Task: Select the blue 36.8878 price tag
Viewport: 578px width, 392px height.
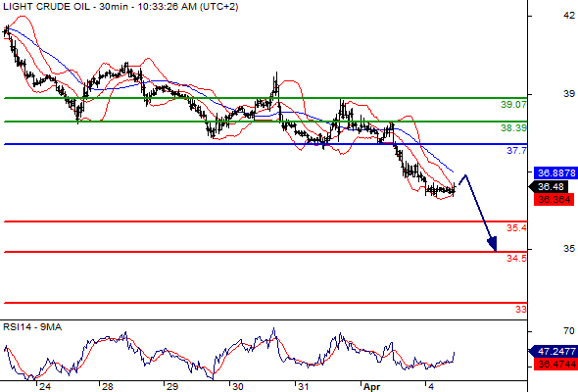Action: [555, 172]
